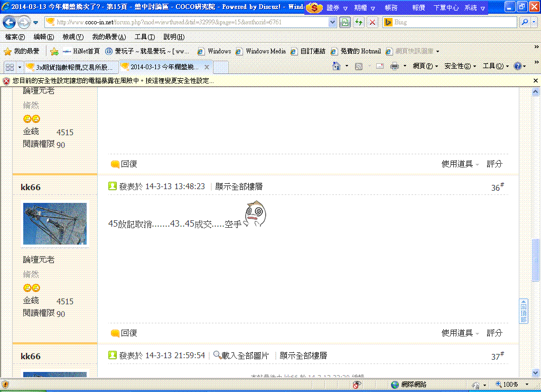Image resolution: width=541 pixels, height=392 pixels.
Task: Stop loading with the red X icon
Action: coord(372,22)
